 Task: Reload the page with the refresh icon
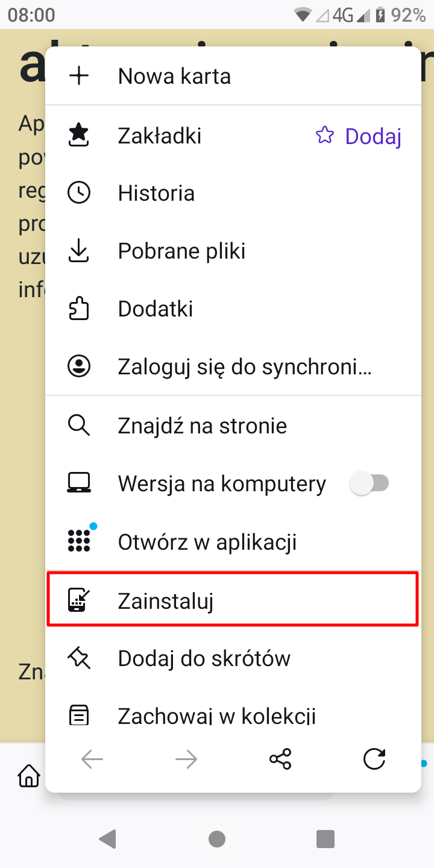point(374,759)
